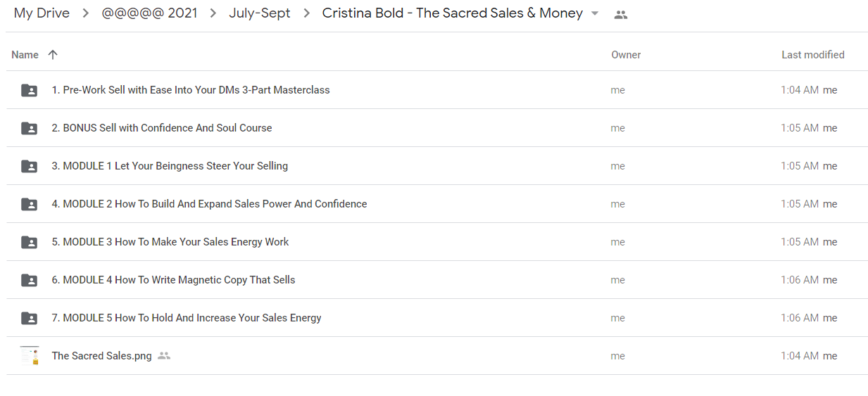Click the shared folder icon for Pre-Work Masterclass
Screen dimensions: 868x396
click(29, 90)
